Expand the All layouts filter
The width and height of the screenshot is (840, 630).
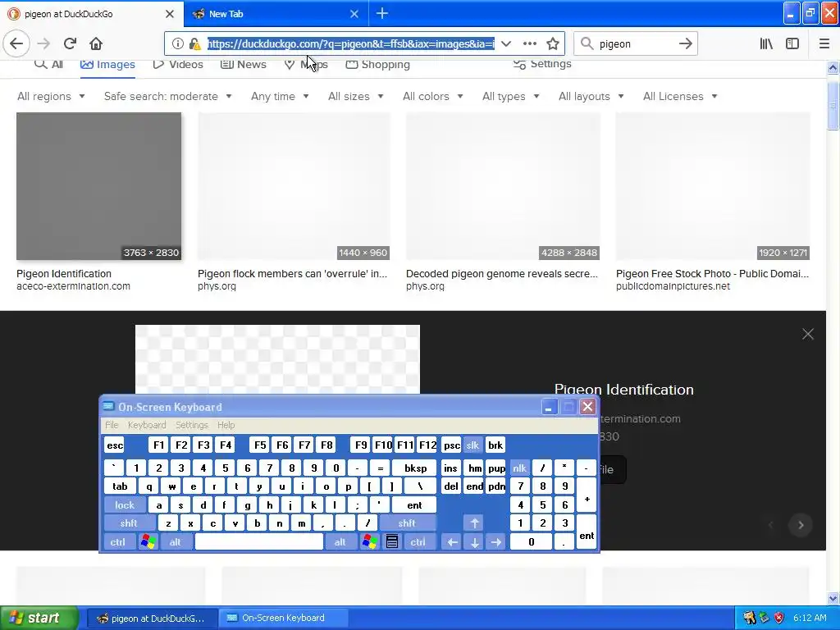click(x=591, y=97)
